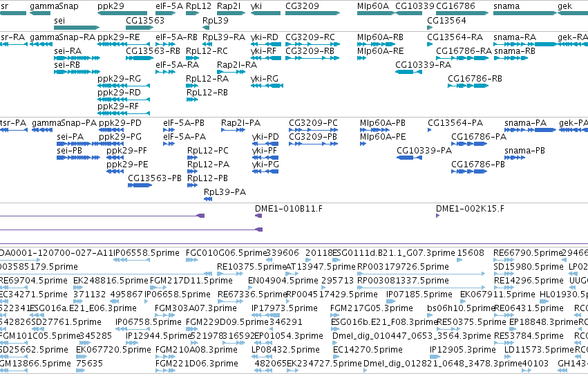Click the CG13563-RB transcript label
Viewport: 588px width, 374px height.
coord(153,51)
